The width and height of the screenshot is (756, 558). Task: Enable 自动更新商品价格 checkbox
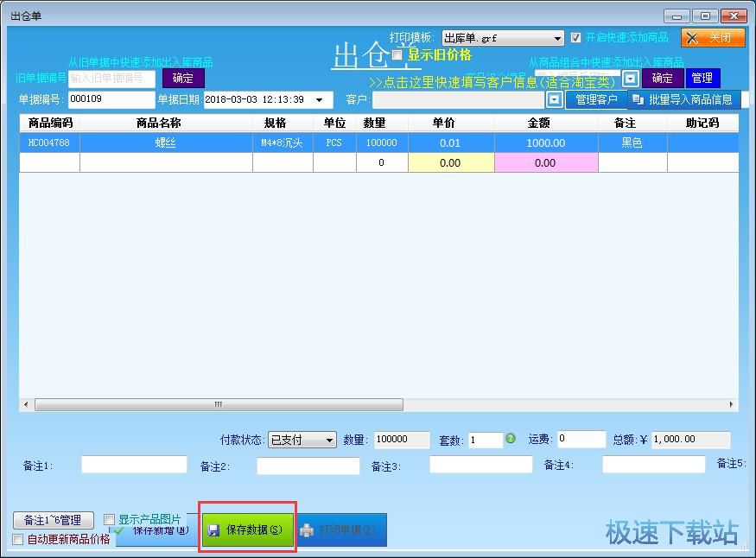point(18,540)
